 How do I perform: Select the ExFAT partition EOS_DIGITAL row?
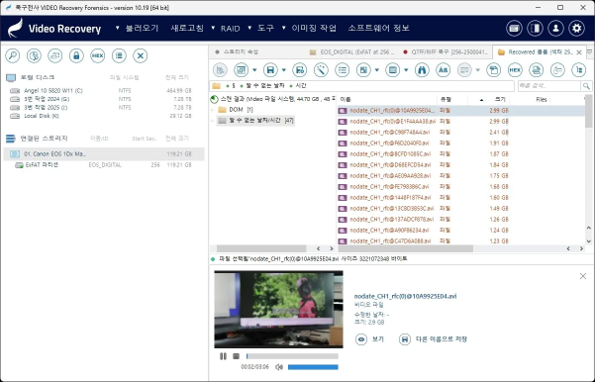click(104, 165)
